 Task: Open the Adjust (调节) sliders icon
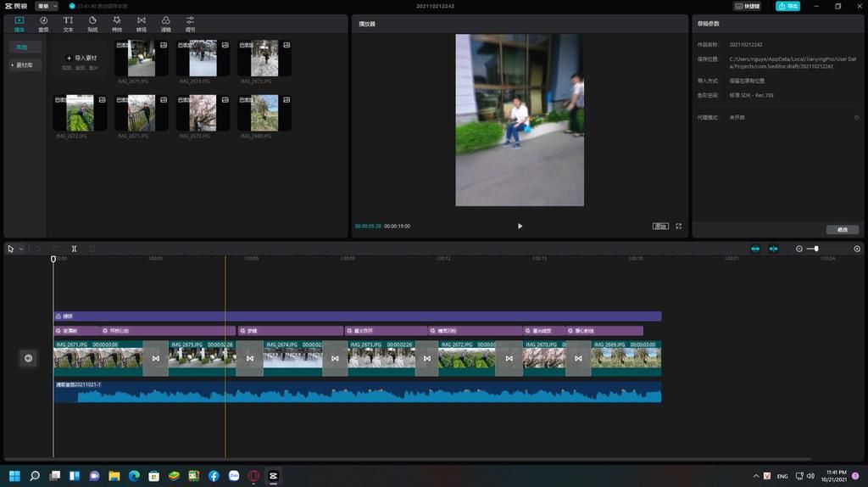(x=190, y=23)
